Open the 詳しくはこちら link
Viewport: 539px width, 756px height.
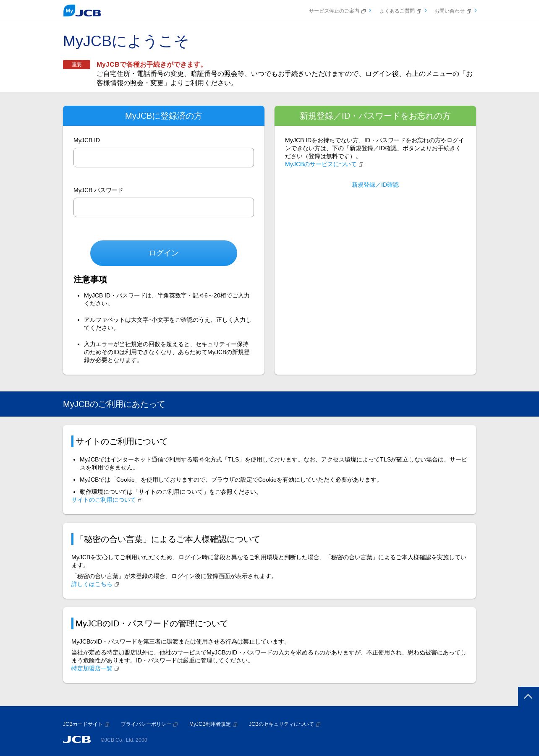[x=92, y=584]
